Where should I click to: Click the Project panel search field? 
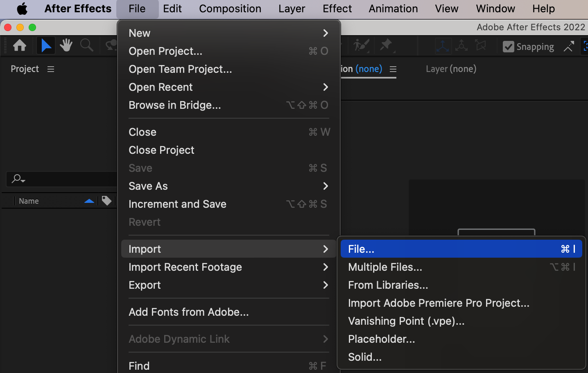click(x=66, y=179)
